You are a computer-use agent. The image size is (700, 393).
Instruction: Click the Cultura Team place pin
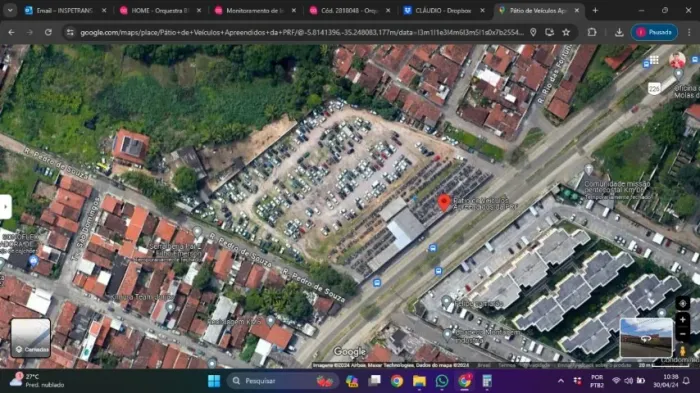click(x=170, y=307)
